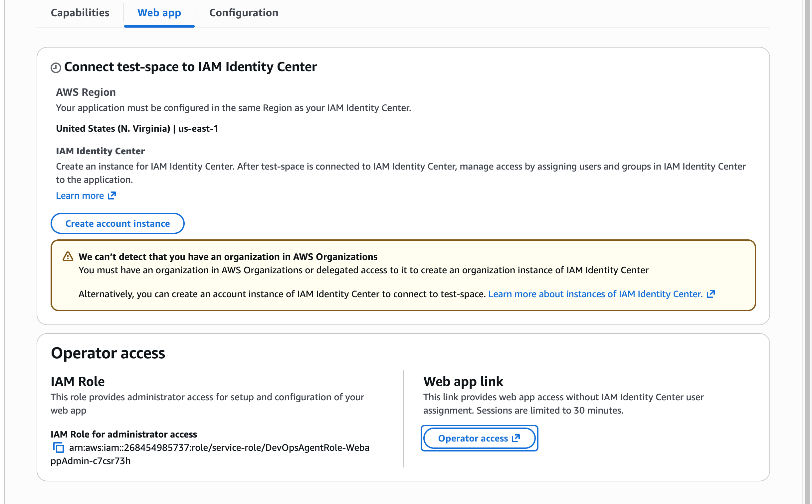Click external-link icon after the instances link

[711, 294]
